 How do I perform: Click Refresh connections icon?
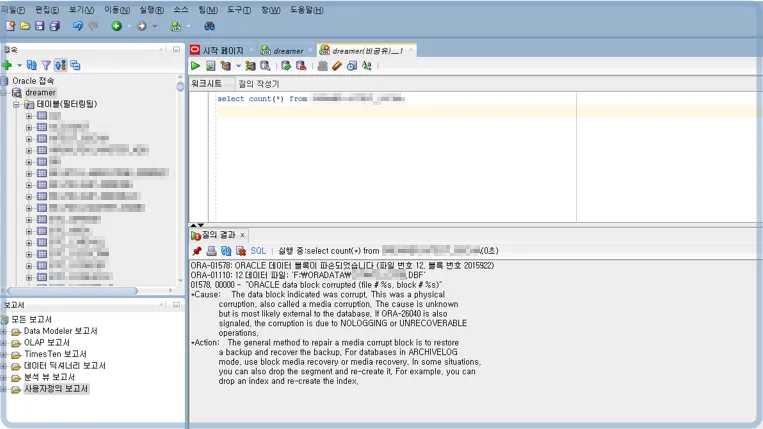32,65
